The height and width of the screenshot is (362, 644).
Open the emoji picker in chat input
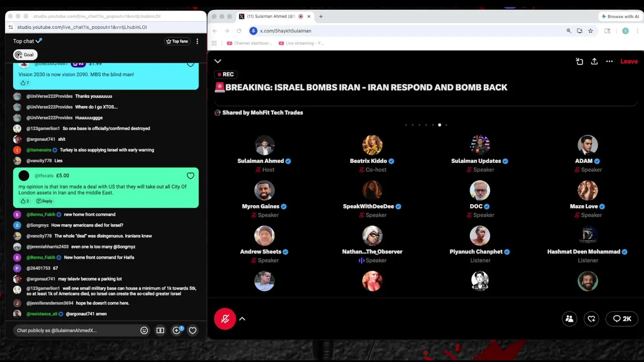pos(144,330)
